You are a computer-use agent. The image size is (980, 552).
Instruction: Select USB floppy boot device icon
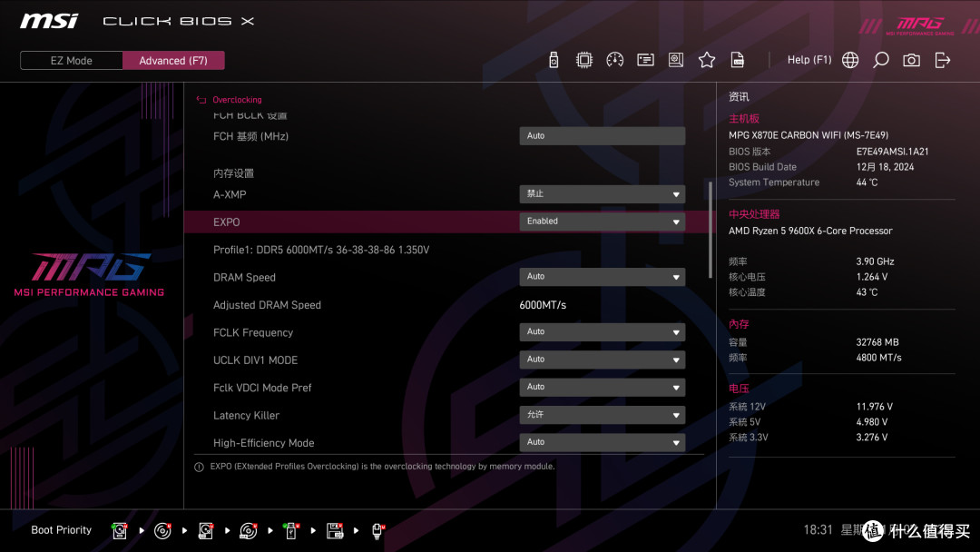(x=334, y=531)
